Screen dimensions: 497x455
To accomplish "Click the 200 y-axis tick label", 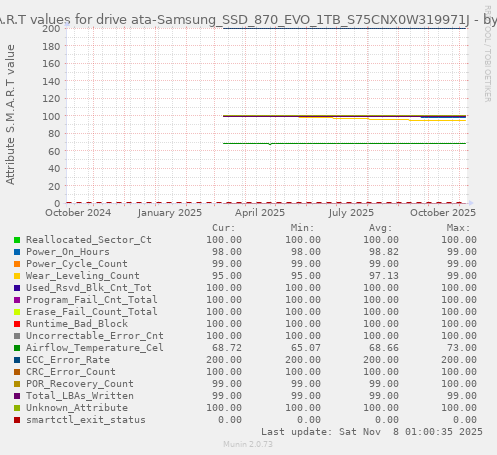I will (51, 29).
